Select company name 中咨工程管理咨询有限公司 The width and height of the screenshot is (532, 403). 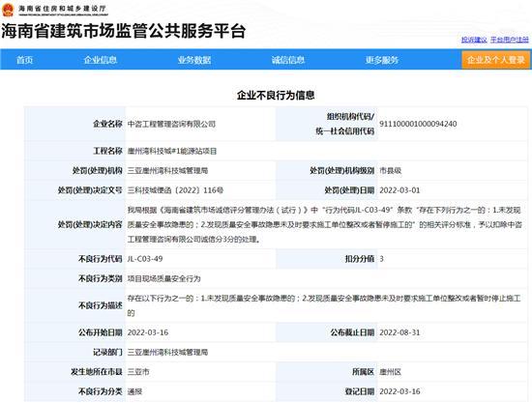click(x=171, y=124)
